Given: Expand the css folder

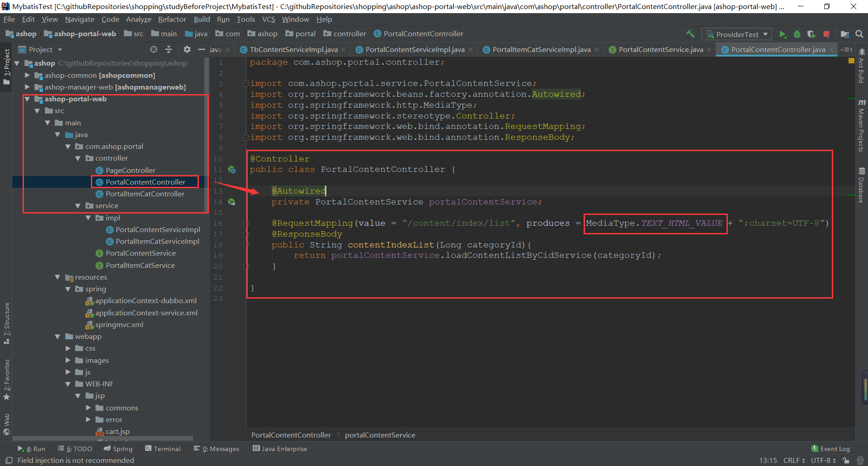Looking at the screenshot, I should [68, 348].
